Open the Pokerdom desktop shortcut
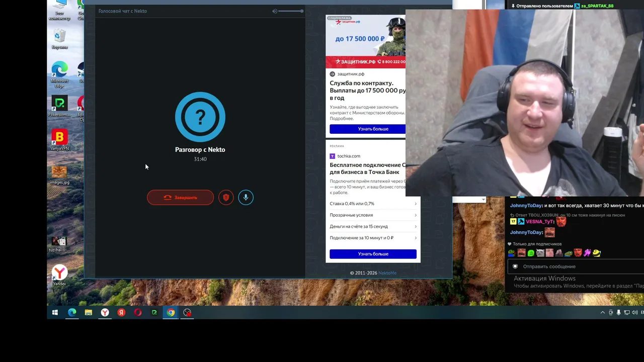 (x=59, y=107)
